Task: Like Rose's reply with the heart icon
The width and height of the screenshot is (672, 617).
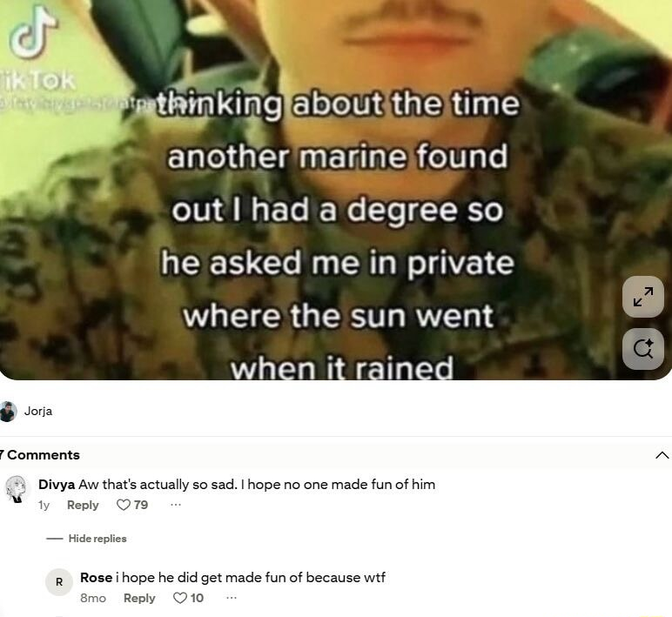Action: click(x=179, y=598)
